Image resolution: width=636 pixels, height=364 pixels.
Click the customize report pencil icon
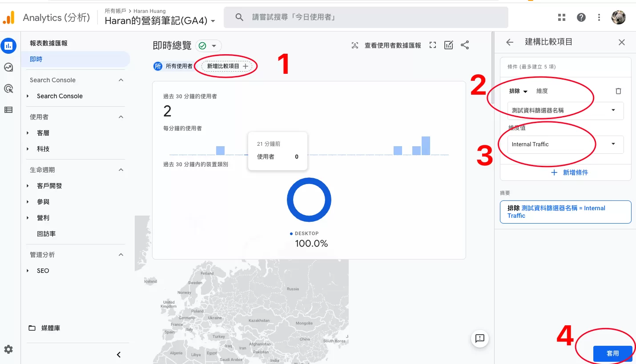(x=449, y=45)
